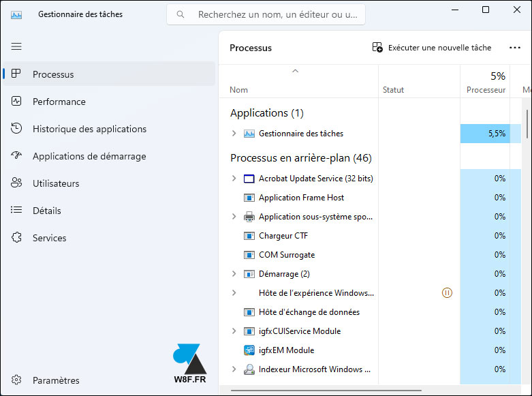532x396 pixels.
Task: Click the Indexeur Microsoft Windows icon
Action: [249, 369]
